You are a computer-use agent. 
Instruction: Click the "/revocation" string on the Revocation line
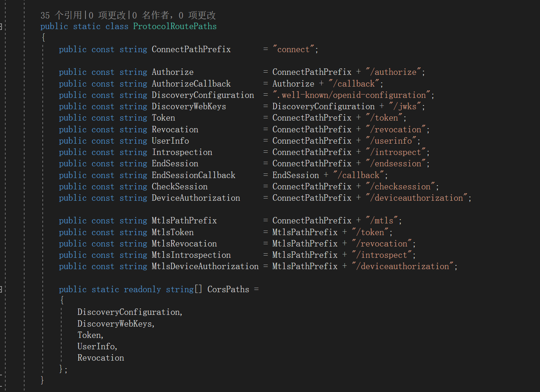pyautogui.click(x=396, y=130)
